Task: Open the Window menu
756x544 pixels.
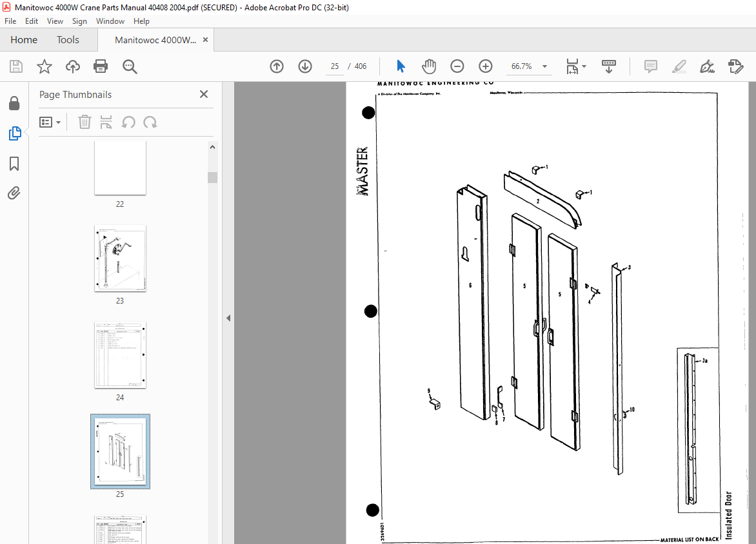Action: 110,21
